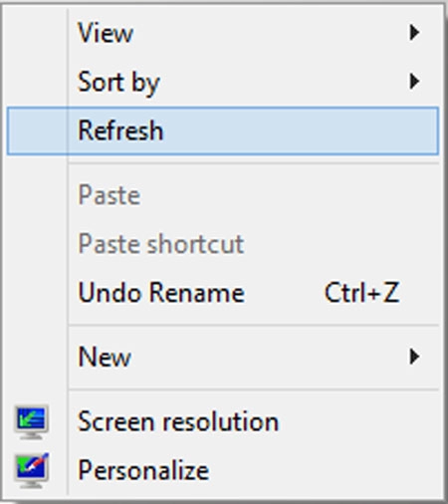Select Refresh from the context menu
Viewport: 448px width, 504px height.
pyautogui.click(x=223, y=130)
